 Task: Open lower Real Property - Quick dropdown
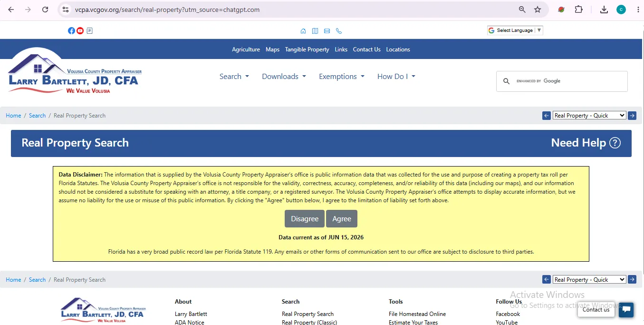coord(589,280)
